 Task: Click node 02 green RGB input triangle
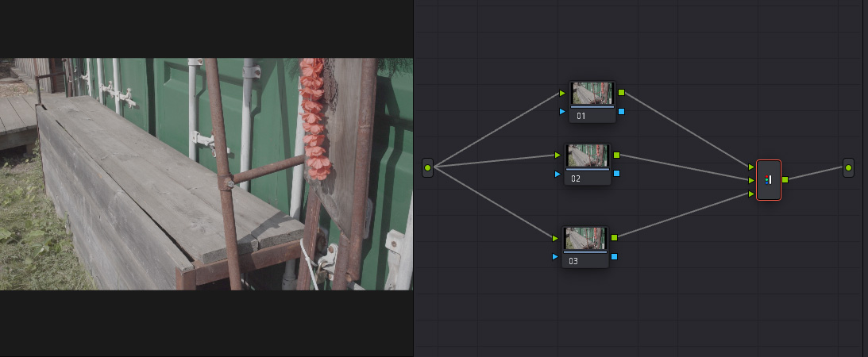click(x=557, y=155)
